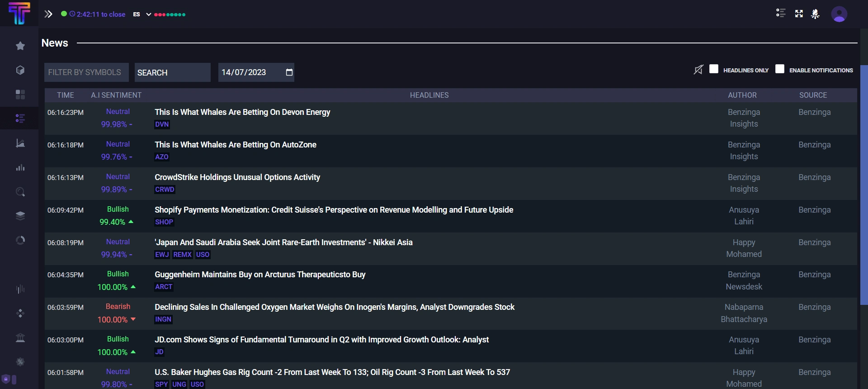Click the percent badge icon in sidebar
This screenshot has height=389, width=868.
(x=20, y=362)
